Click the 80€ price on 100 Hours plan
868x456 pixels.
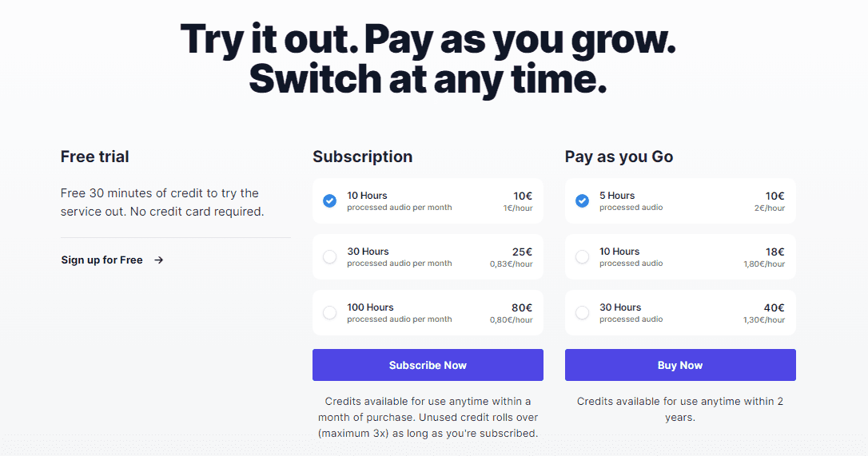522,307
